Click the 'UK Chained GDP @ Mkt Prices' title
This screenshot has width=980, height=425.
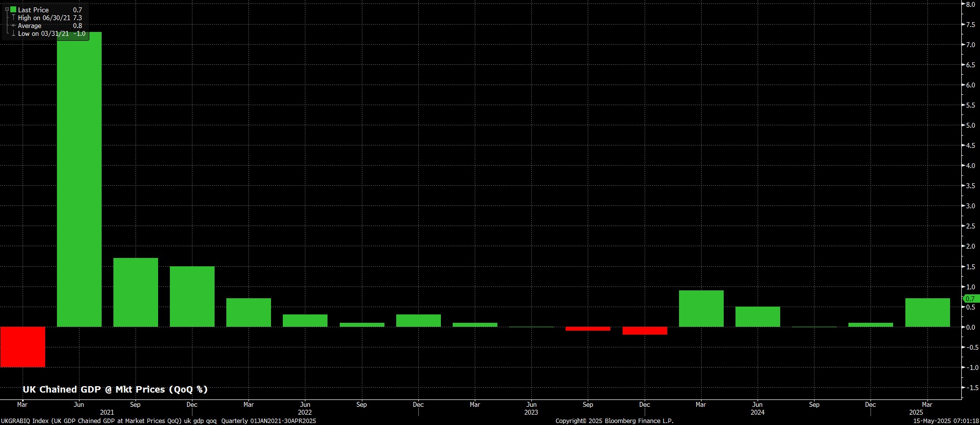(115, 389)
